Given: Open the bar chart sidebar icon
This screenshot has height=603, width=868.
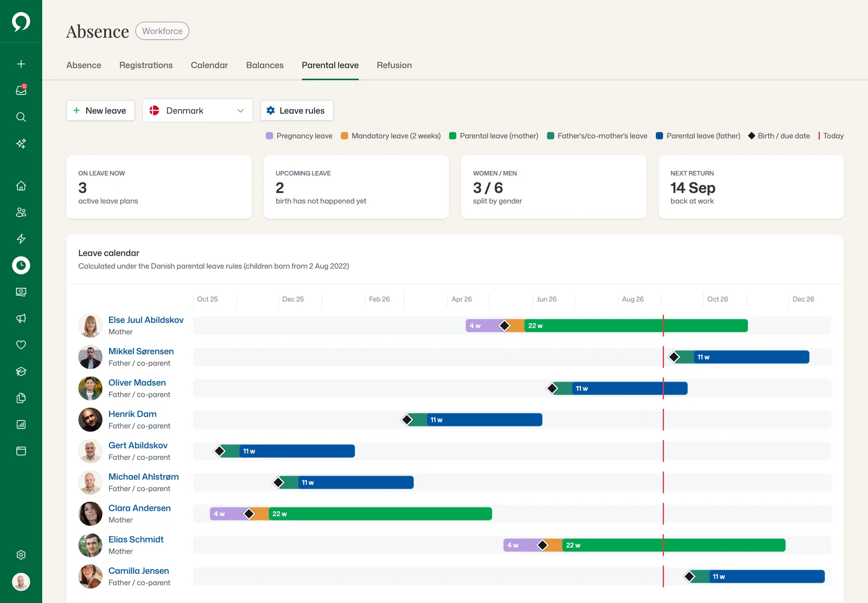Looking at the screenshot, I should tap(21, 424).
